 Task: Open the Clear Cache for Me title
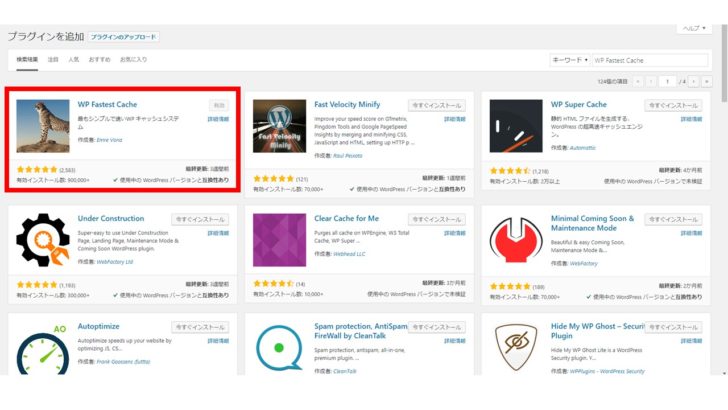pos(346,218)
